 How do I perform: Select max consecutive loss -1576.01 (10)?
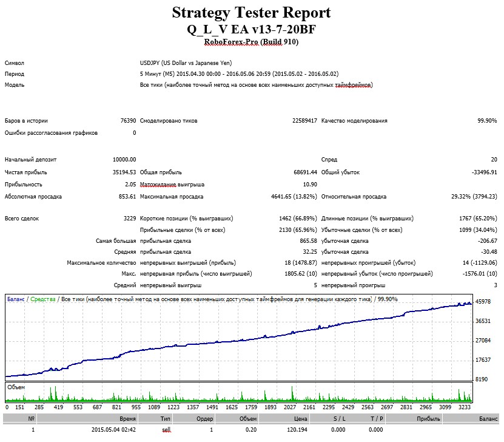point(480,274)
